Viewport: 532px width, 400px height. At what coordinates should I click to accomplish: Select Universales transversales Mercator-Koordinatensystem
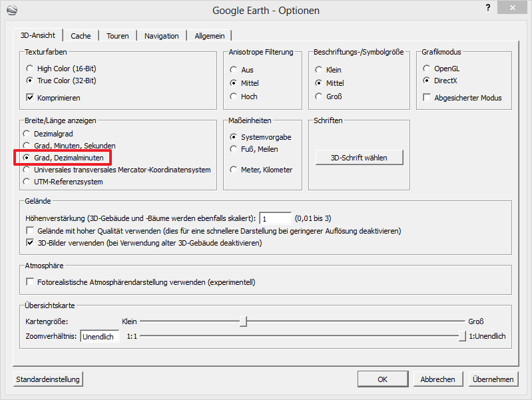coord(117,170)
